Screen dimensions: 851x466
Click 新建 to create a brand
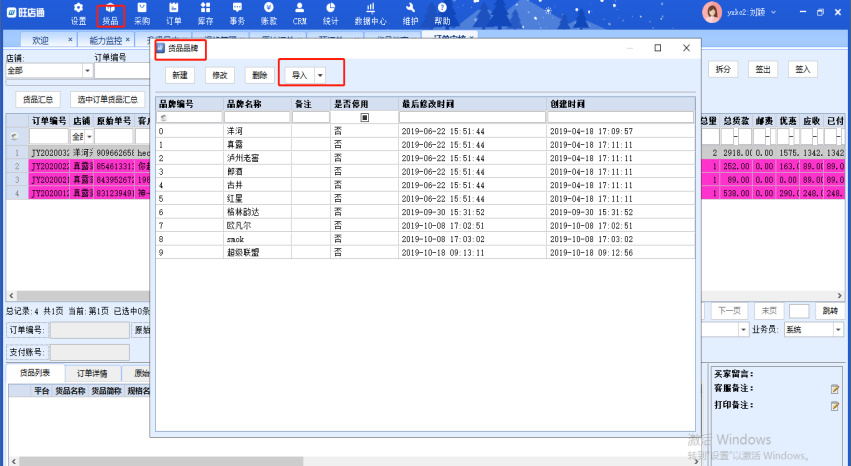(180, 75)
